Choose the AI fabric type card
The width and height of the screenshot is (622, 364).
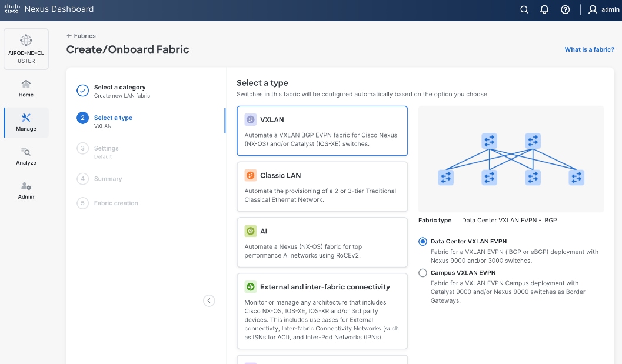322,242
